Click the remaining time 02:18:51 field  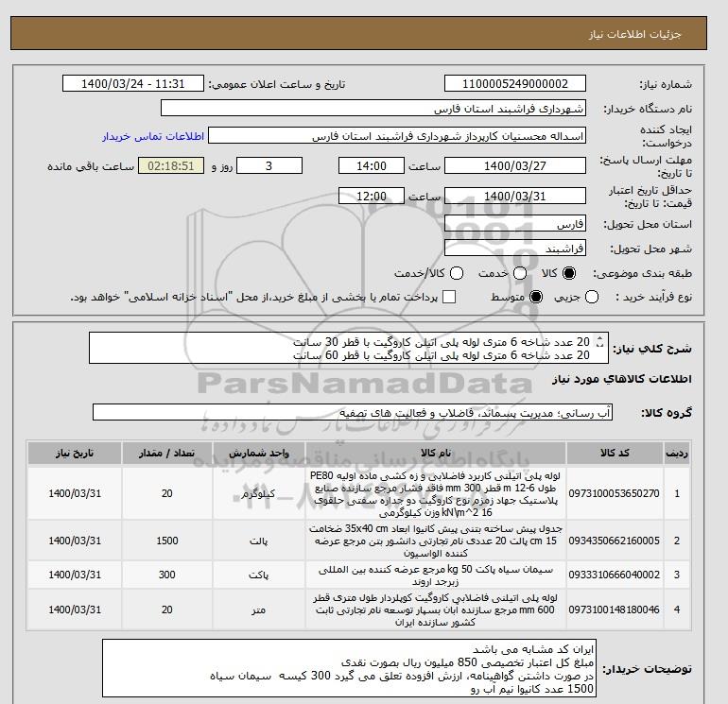pyautogui.click(x=171, y=165)
